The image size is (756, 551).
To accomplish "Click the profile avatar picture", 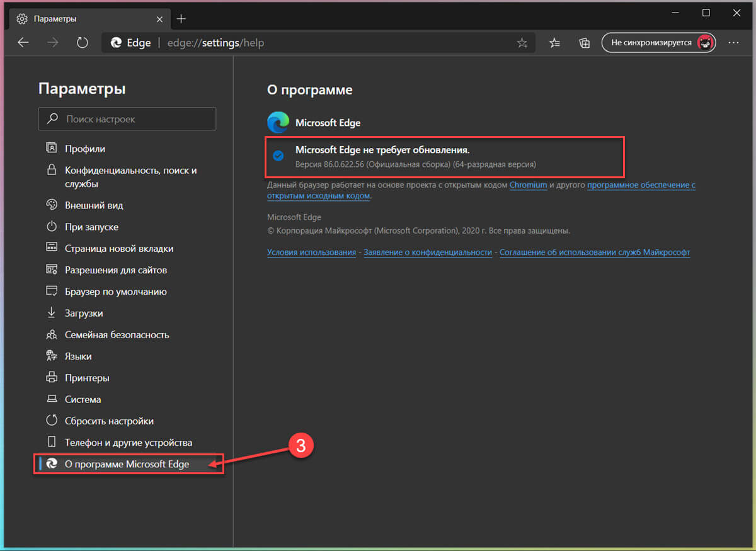I will [x=705, y=43].
